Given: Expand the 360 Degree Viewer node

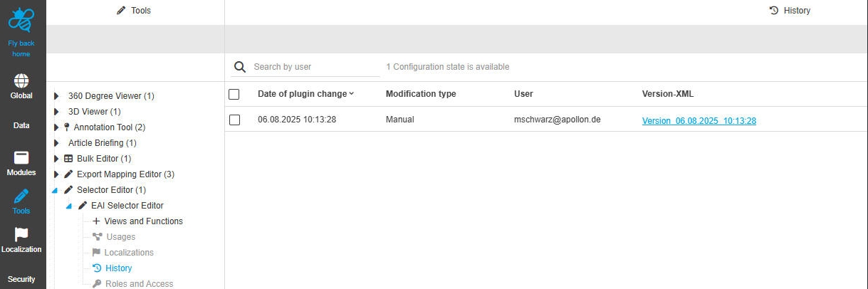Looking at the screenshot, I should (x=57, y=96).
